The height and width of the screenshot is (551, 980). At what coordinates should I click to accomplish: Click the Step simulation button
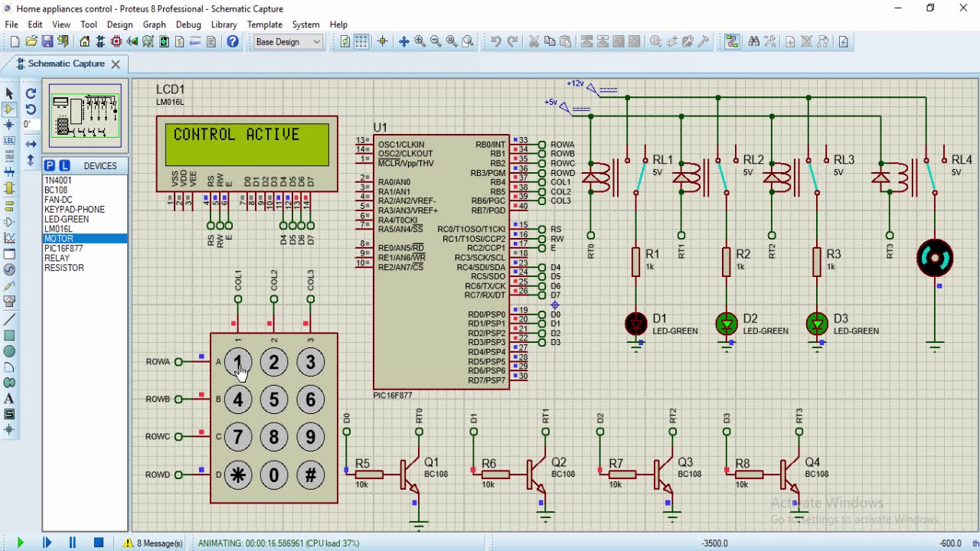(x=47, y=543)
